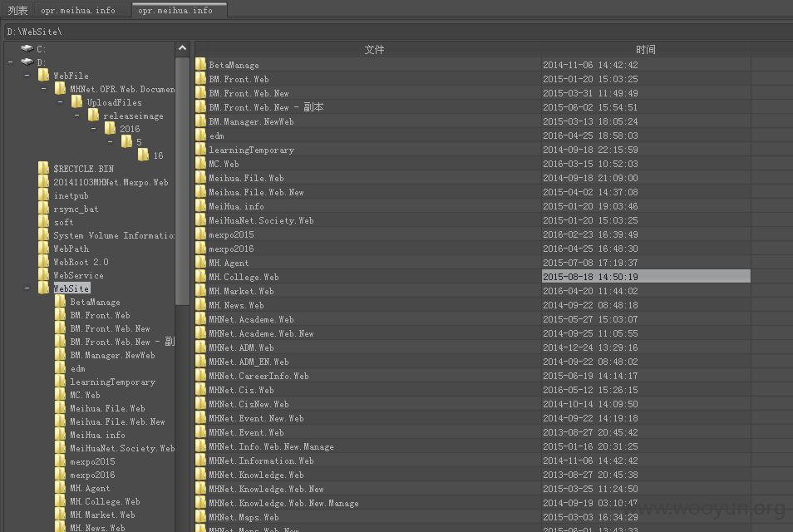The height and width of the screenshot is (532, 793).
Task: Collapse the D: drive node
Action: point(11,62)
